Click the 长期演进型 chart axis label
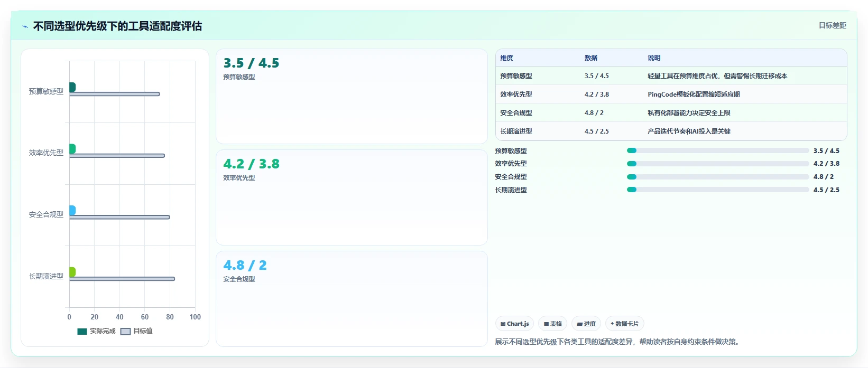The width and height of the screenshot is (868, 368). click(x=46, y=276)
